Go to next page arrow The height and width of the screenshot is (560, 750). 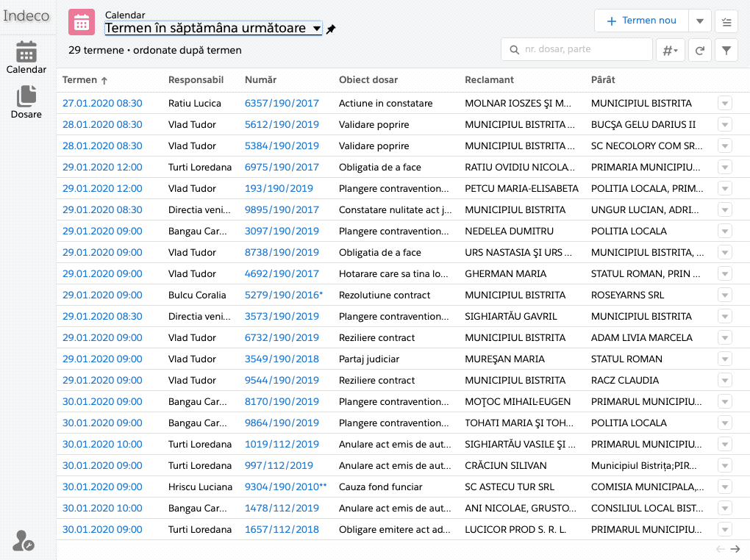click(735, 550)
